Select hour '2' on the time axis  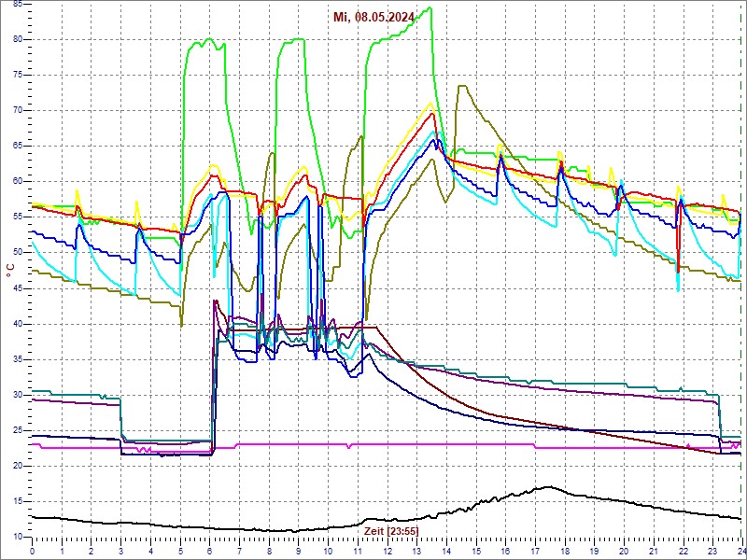[x=92, y=551]
